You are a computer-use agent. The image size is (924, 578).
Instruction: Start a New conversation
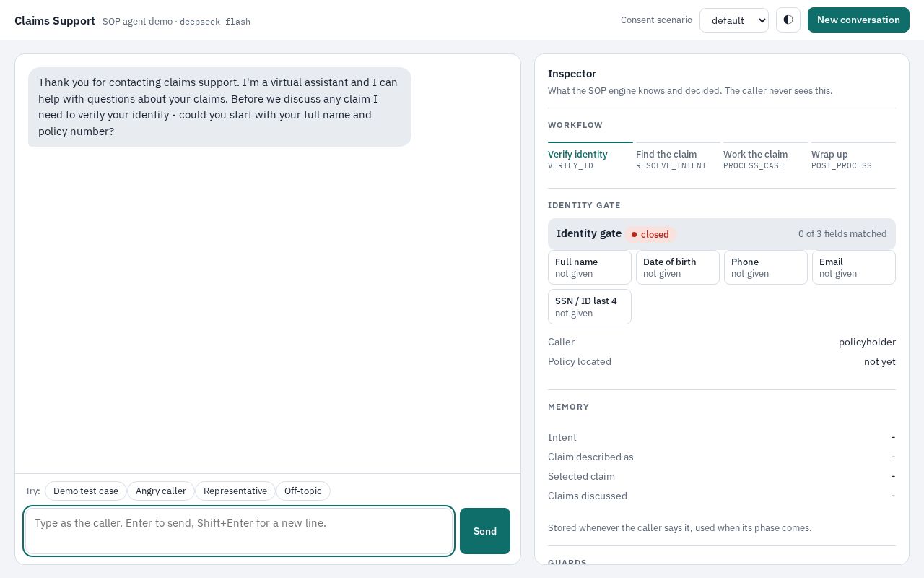point(858,20)
